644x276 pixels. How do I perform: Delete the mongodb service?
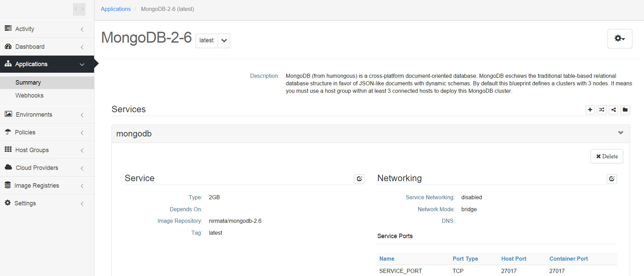pyautogui.click(x=607, y=156)
